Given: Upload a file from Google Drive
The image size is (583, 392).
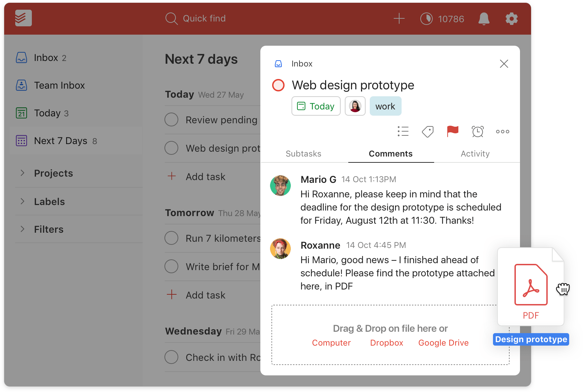Looking at the screenshot, I should click(443, 343).
